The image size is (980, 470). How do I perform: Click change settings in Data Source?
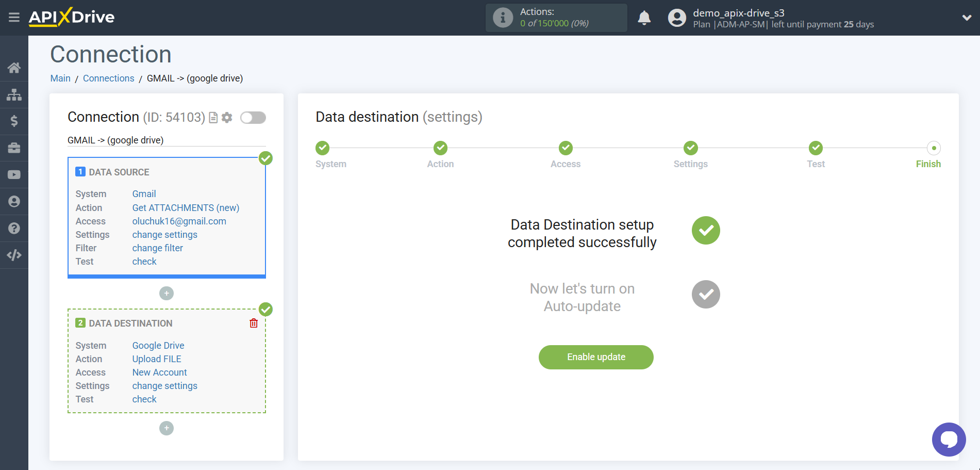click(164, 235)
